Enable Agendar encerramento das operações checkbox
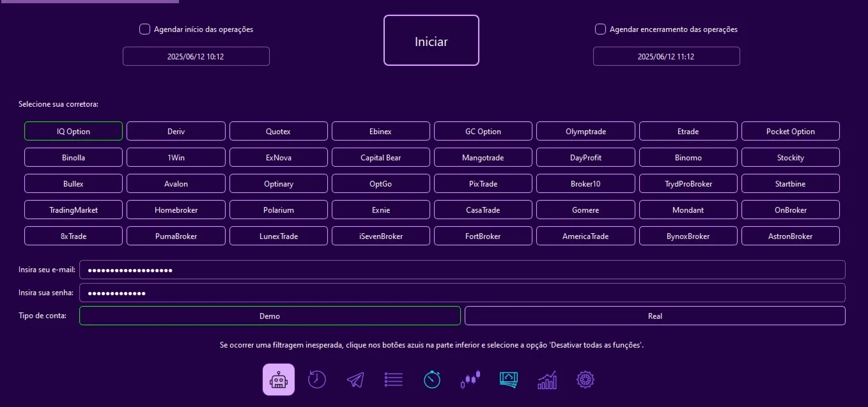Screen dimensions: 868x407 pos(600,29)
